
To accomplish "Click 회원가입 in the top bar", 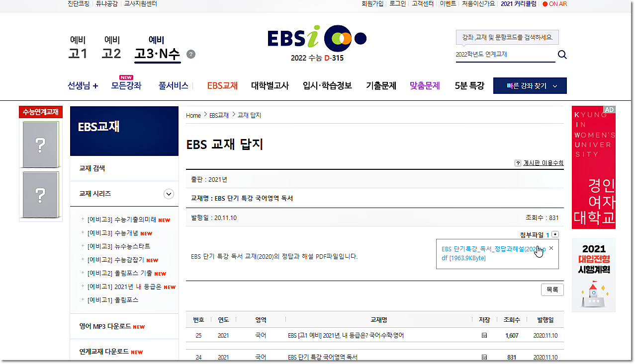I will click(372, 4).
